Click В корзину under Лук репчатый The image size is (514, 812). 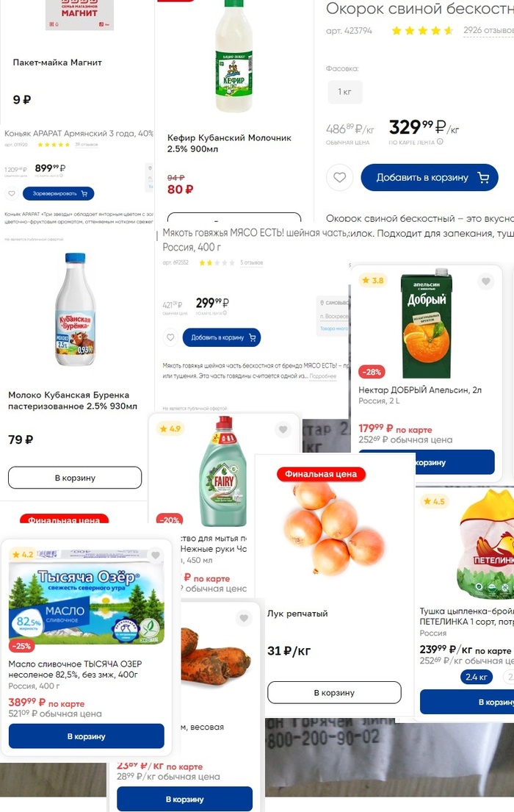point(334,692)
